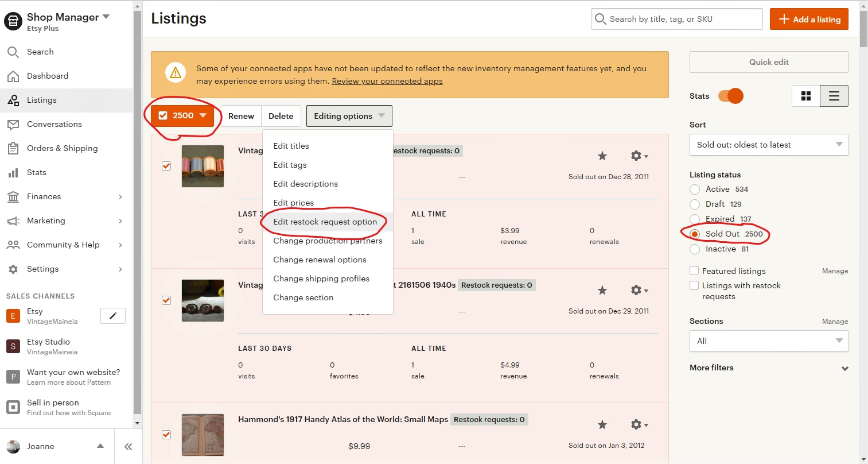Switch listings to grid view
Viewport: 868px width, 464px height.
point(805,96)
